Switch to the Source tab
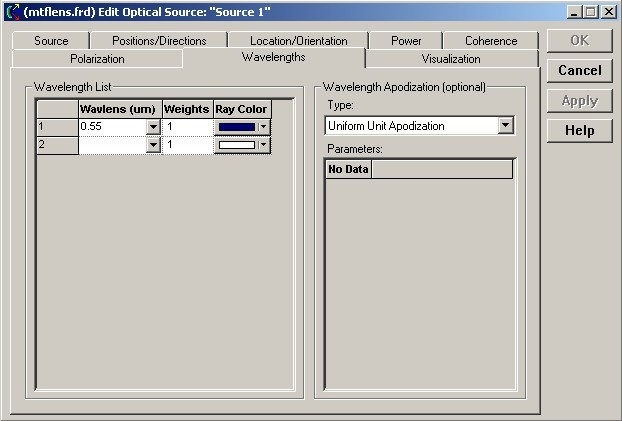The image size is (622, 421). click(x=51, y=41)
